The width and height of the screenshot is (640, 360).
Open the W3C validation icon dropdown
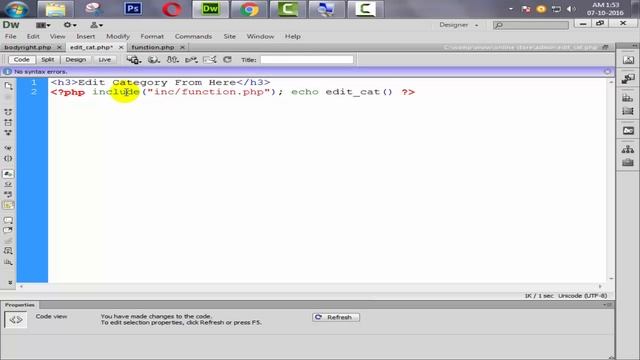pyautogui.click(x=191, y=60)
